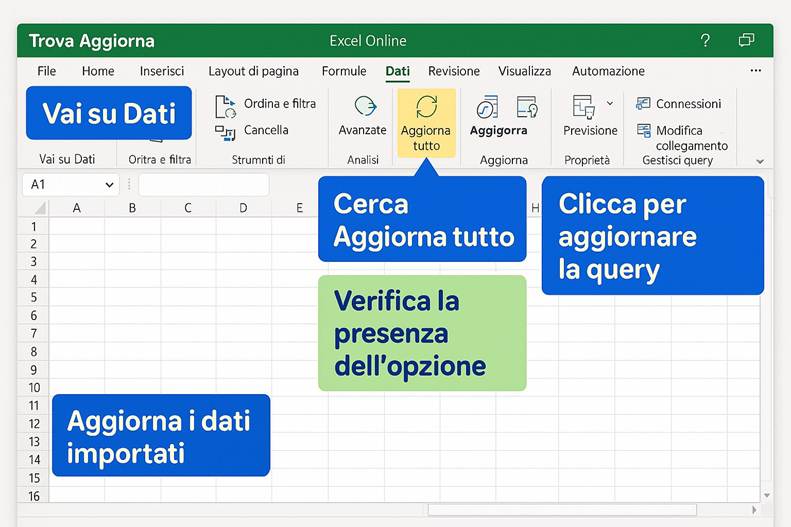Click the Previsione icon

(x=583, y=106)
